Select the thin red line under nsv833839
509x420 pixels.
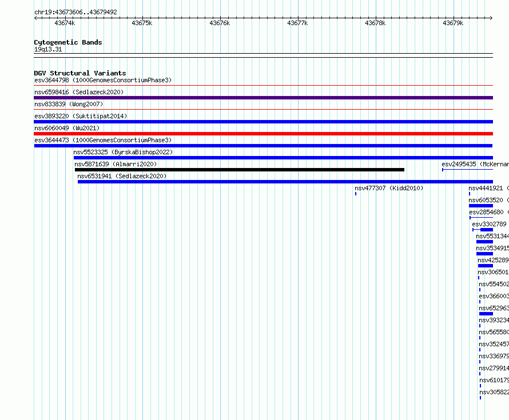tap(263, 110)
